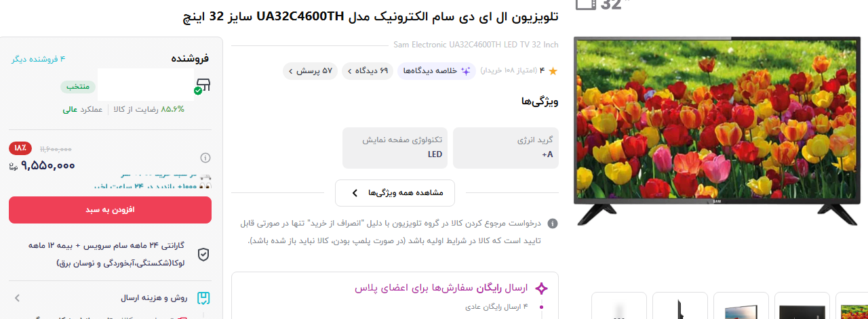Select the black back-panel TV thumbnail

(x=802, y=306)
